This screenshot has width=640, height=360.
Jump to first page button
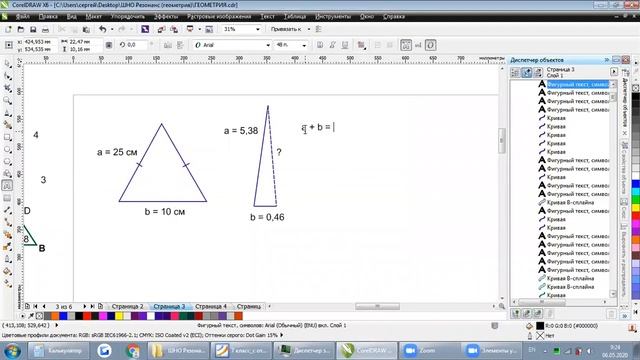point(36,306)
